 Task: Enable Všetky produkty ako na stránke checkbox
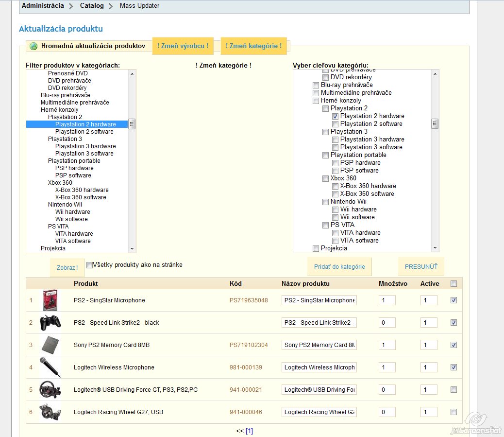point(90,265)
